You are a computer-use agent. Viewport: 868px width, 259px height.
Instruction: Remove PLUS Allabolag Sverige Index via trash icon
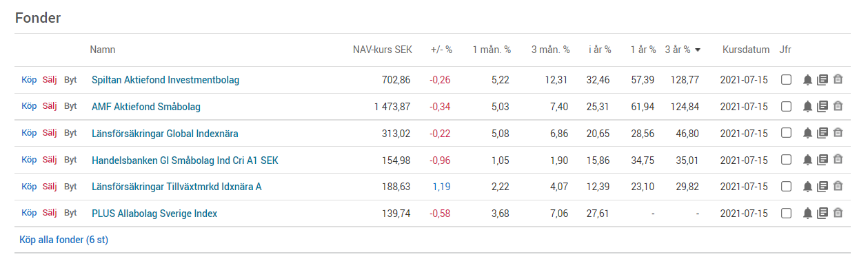click(x=838, y=214)
